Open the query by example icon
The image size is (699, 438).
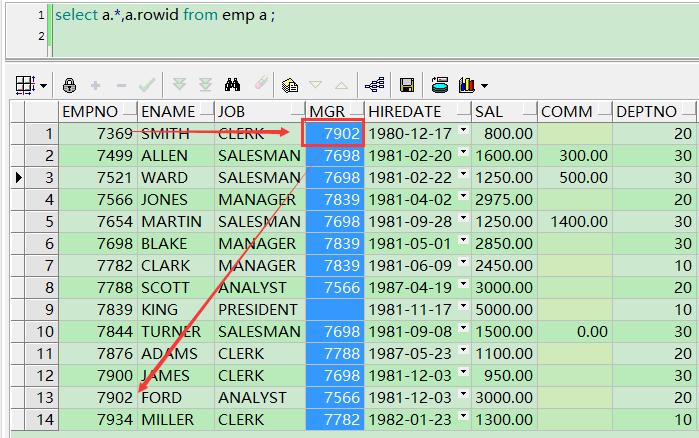point(290,85)
